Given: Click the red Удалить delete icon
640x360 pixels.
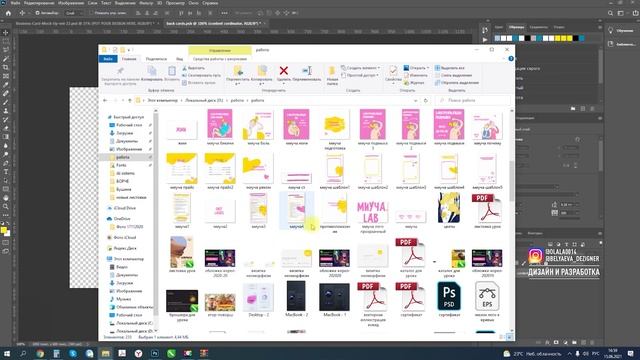Looking at the screenshot, I should pos(284,71).
